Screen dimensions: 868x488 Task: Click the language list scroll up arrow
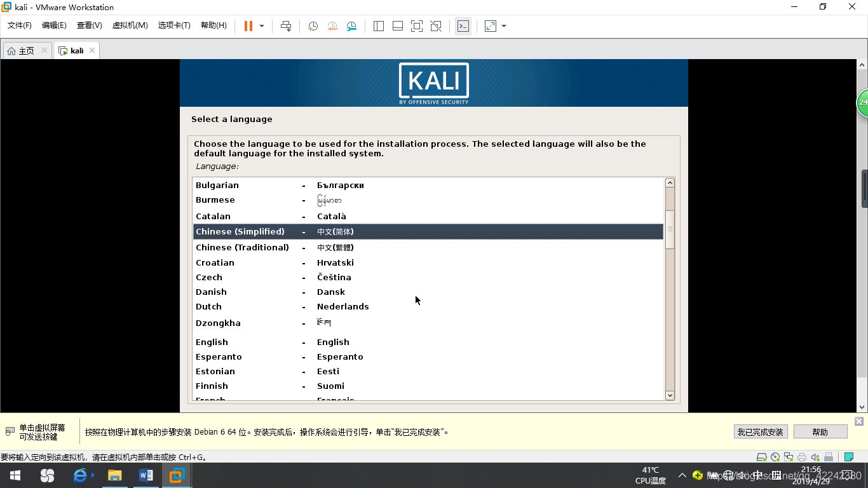coord(670,183)
